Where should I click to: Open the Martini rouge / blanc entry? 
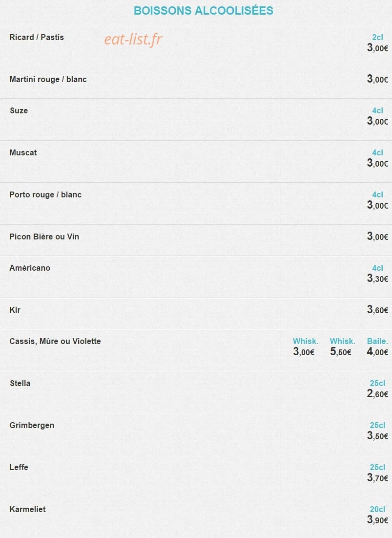(48, 79)
